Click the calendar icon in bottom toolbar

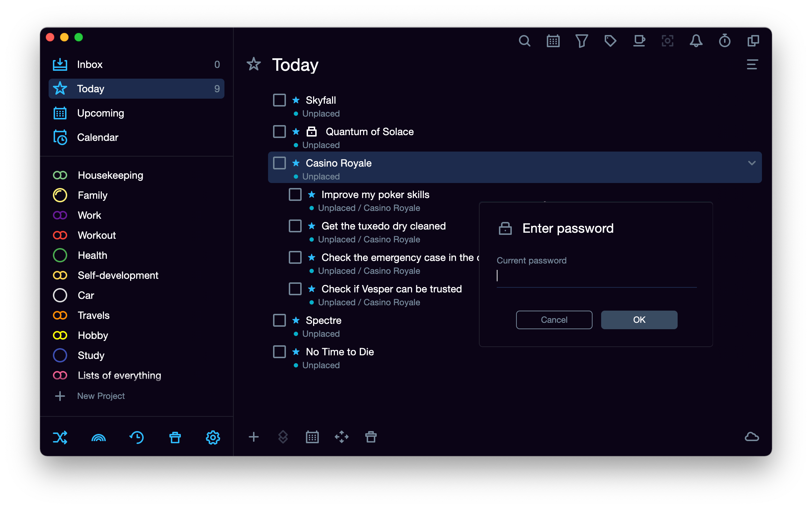pyautogui.click(x=312, y=437)
